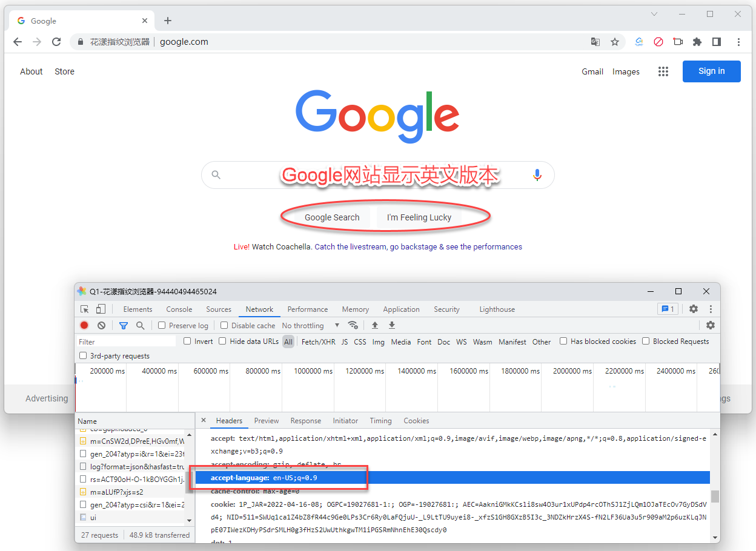756x551 pixels.
Task: Open DevTools settings gear in tab bar
Action: pyautogui.click(x=694, y=309)
